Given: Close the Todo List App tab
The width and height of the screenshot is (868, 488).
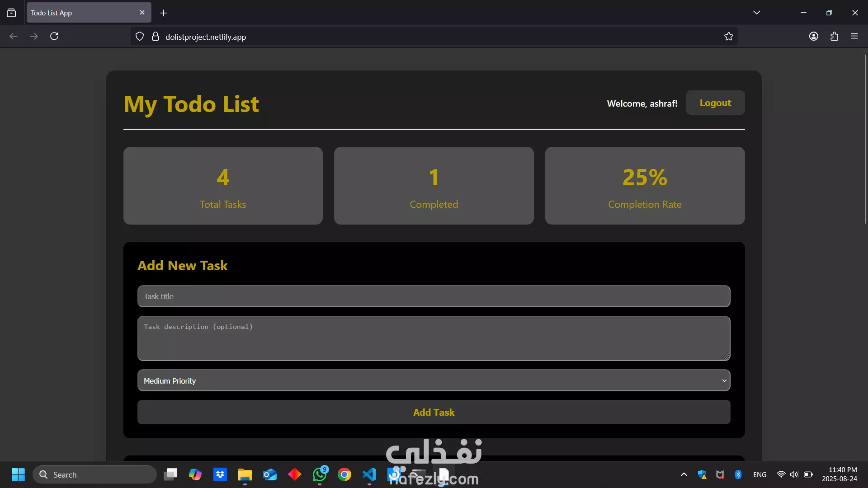Looking at the screenshot, I should [x=142, y=13].
